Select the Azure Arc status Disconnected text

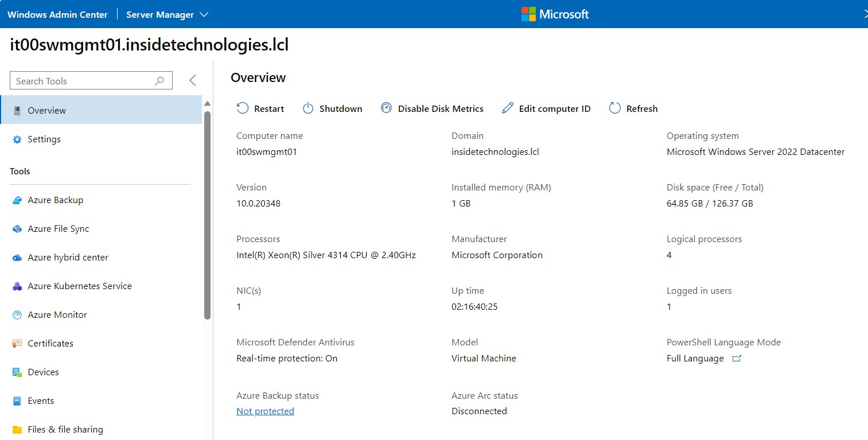479,411
